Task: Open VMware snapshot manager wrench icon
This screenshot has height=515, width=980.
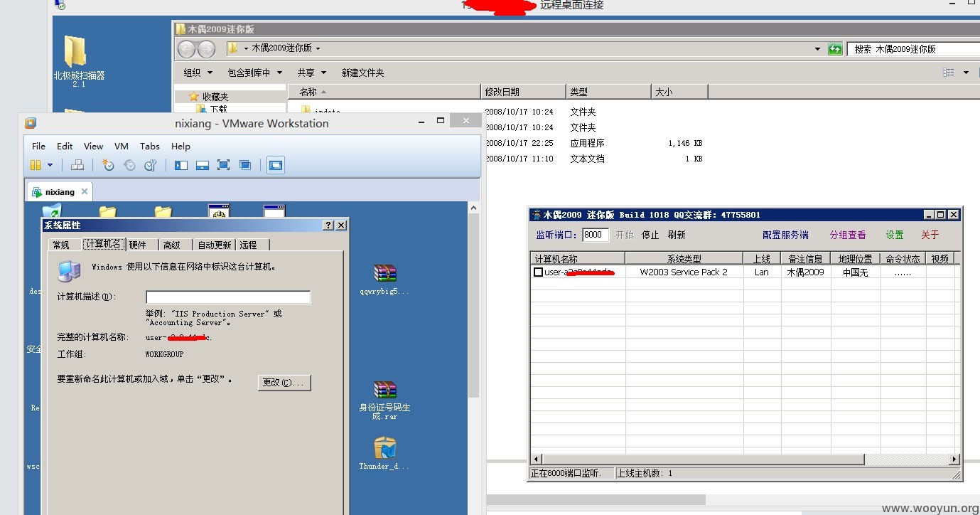Action: click(150, 165)
